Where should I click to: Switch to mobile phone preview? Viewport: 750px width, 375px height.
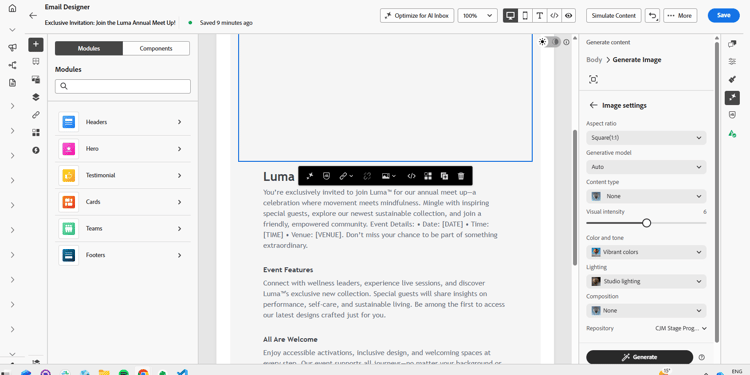(x=525, y=15)
